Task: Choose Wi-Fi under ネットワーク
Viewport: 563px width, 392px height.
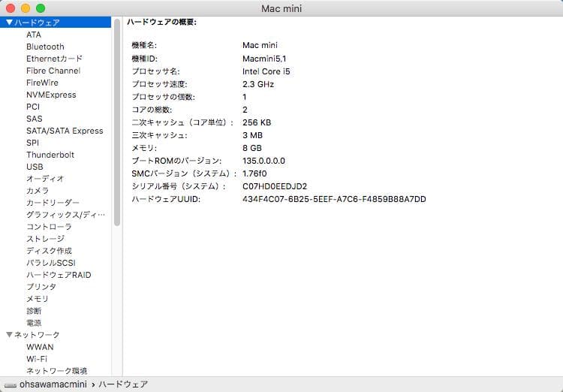Action: click(x=37, y=359)
